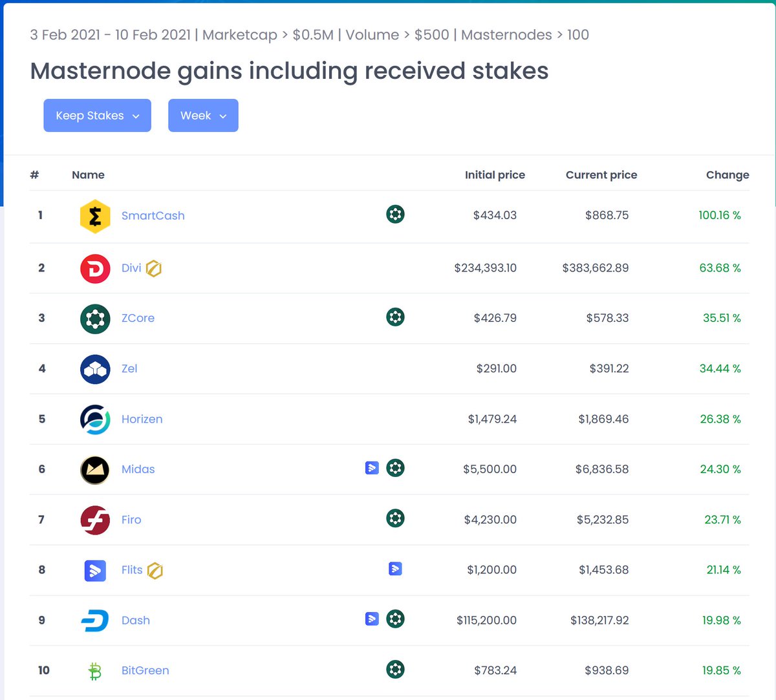Screen dimensions: 776x700
Task: Open the Dash coin link
Action: pos(136,620)
